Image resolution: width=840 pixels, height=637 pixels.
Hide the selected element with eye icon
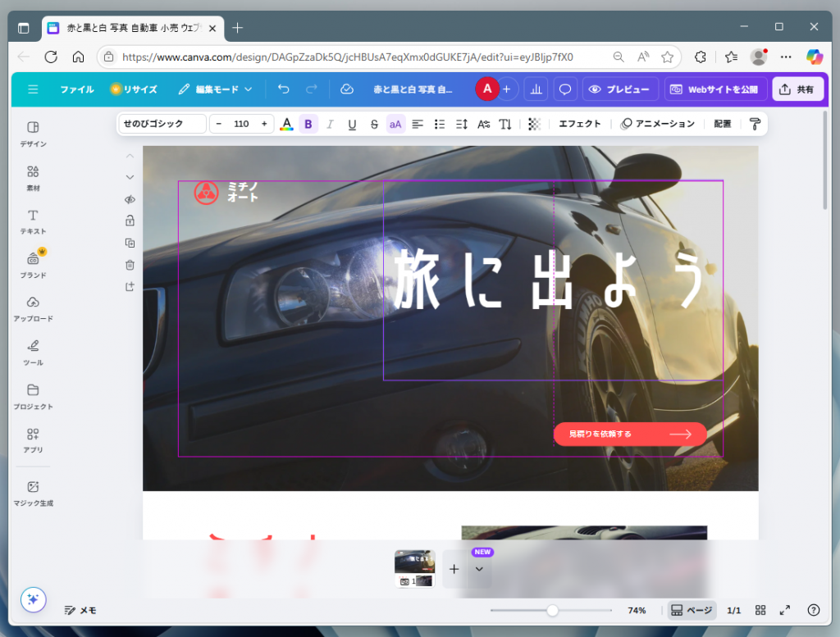click(130, 199)
